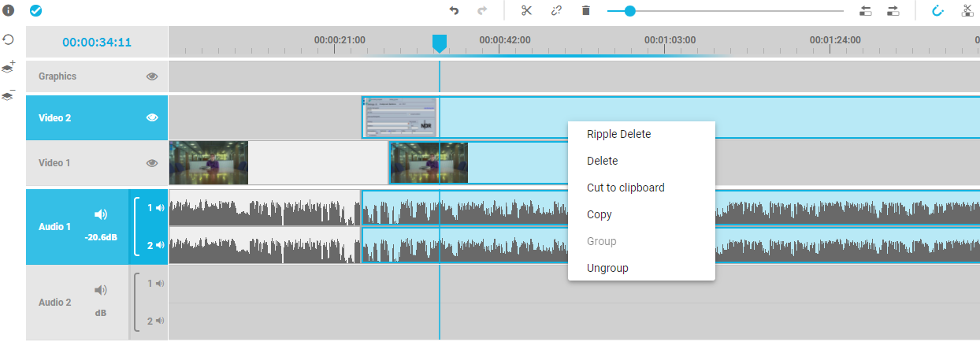Click the info icon at top left
The width and height of the screenshot is (980, 342).
point(9,11)
